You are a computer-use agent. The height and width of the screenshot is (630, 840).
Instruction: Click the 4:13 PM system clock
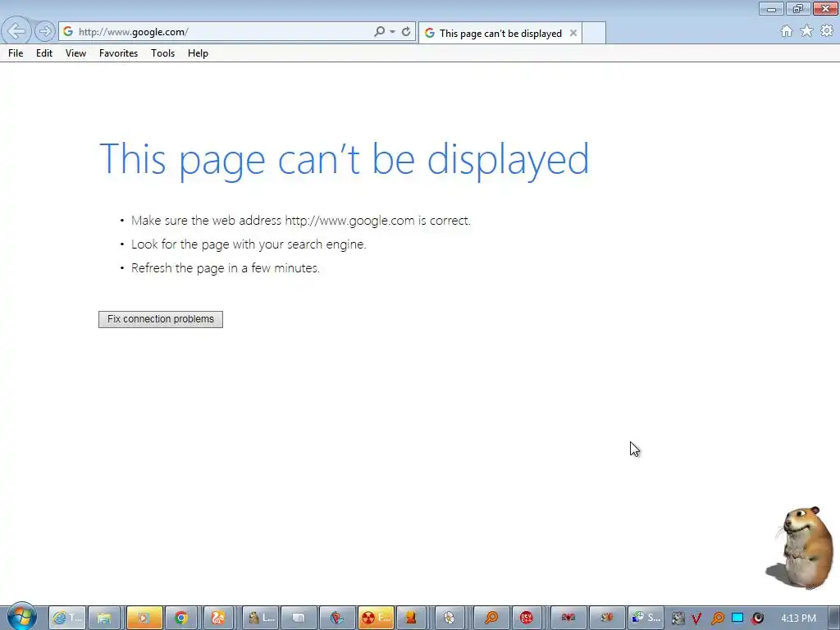798,619
